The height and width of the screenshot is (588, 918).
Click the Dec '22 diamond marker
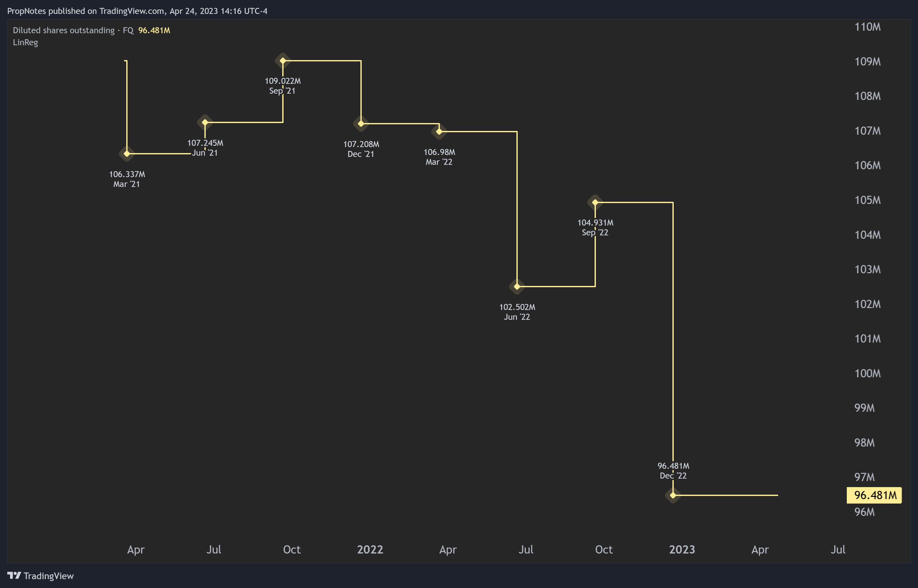[673, 495]
